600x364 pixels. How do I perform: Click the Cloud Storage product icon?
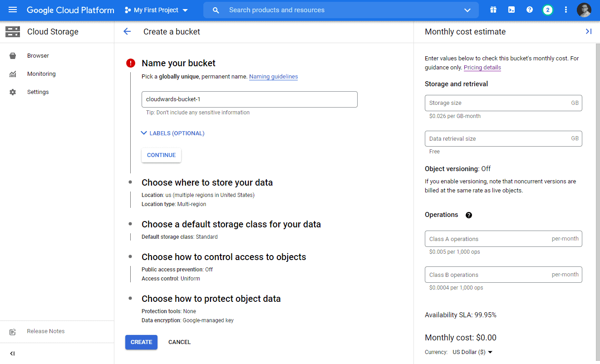pyautogui.click(x=13, y=32)
